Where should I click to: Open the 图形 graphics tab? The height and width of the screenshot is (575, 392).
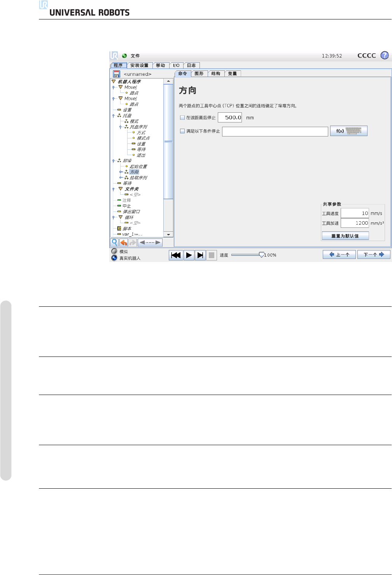coord(199,73)
